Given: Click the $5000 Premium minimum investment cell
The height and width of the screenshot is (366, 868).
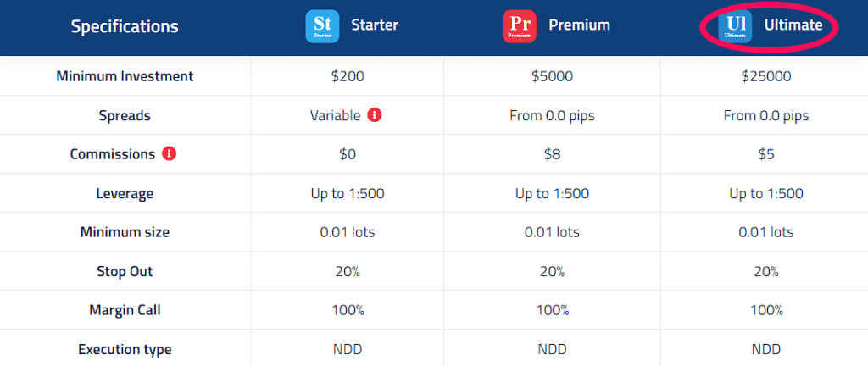Looking at the screenshot, I should pos(553,76).
